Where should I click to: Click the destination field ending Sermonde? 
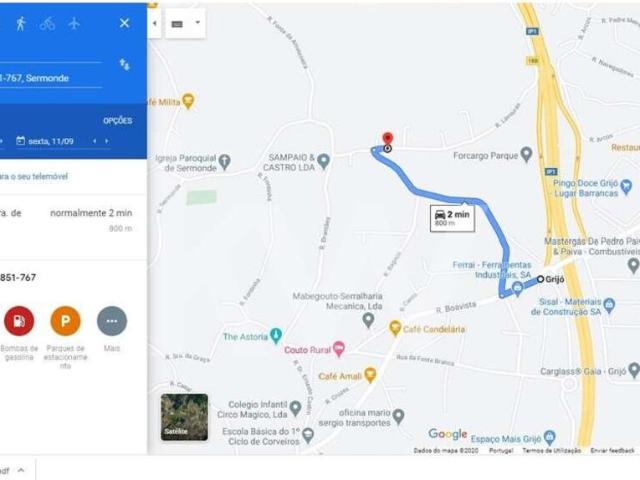click(x=51, y=78)
